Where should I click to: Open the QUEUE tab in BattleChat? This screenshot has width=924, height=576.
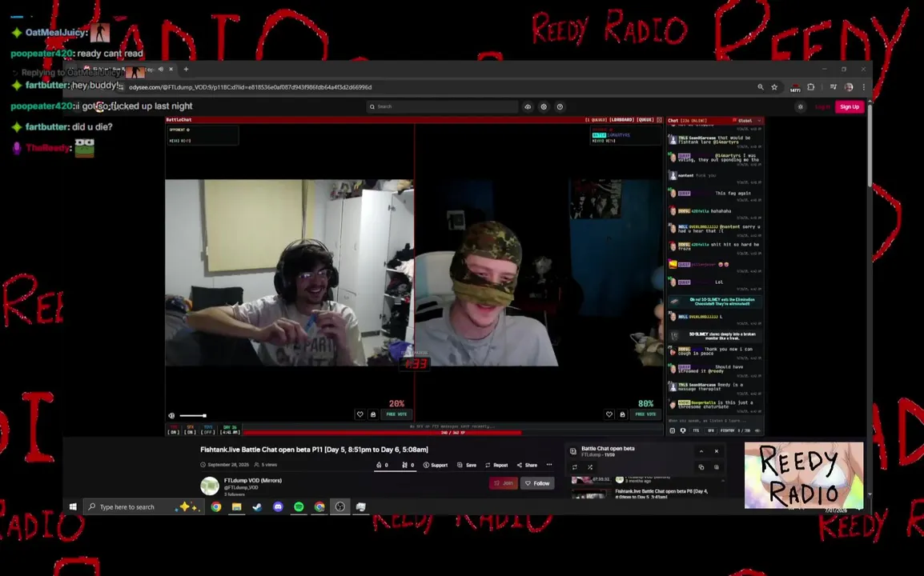coord(645,119)
